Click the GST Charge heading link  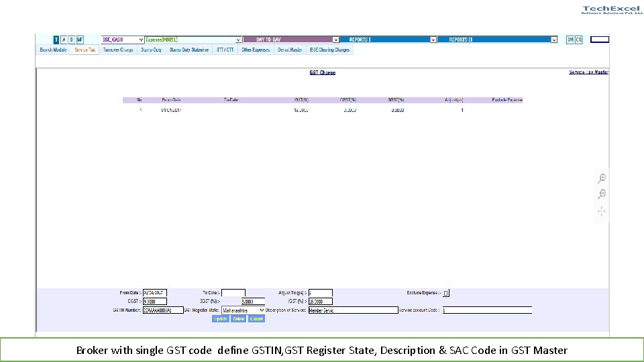323,72
